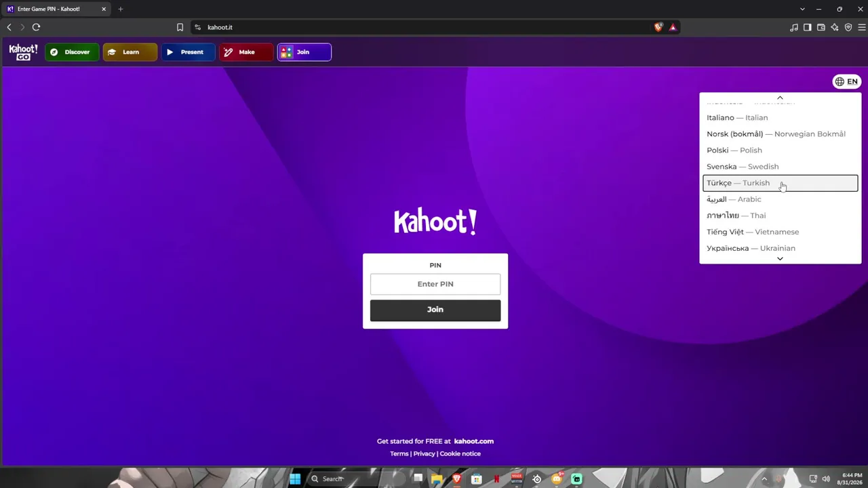Go forward in the browser
The height and width of the screenshot is (488, 868).
22,27
